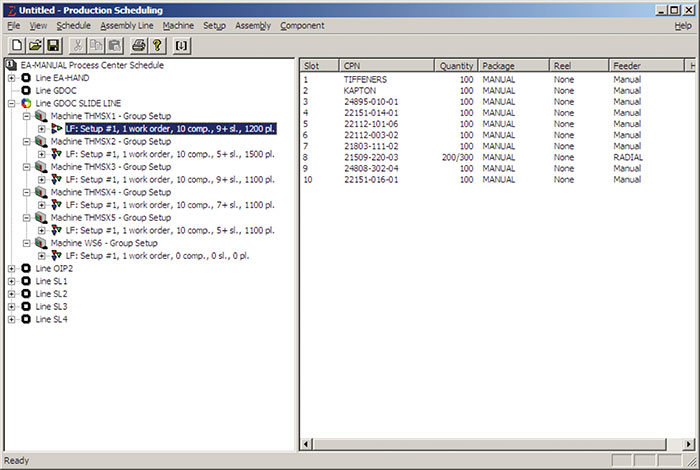Open the Assembly menu
Image resolution: width=700 pixels, height=470 pixels.
pyautogui.click(x=253, y=25)
